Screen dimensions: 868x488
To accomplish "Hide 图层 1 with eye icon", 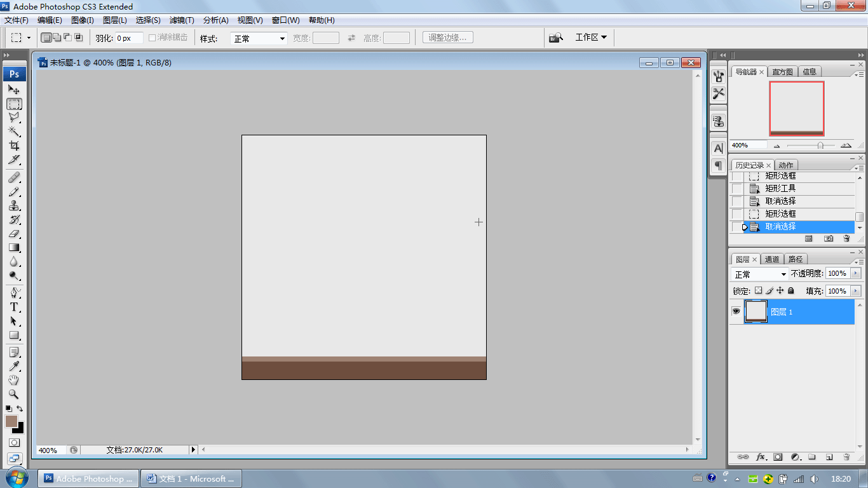I will click(x=736, y=311).
